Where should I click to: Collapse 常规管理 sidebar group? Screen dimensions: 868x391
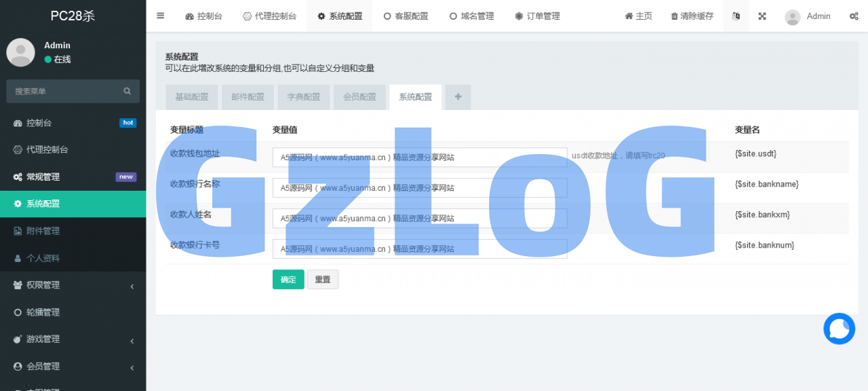[x=73, y=176]
